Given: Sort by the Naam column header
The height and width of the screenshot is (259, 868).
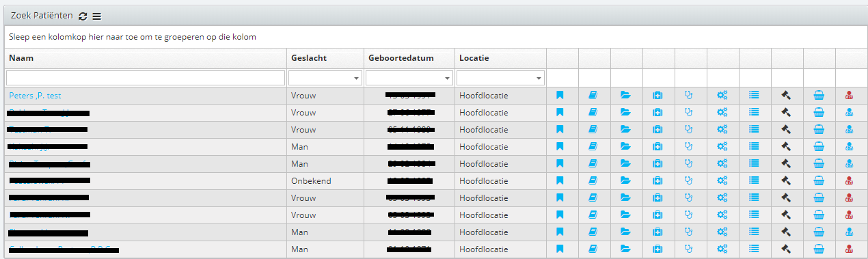Looking at the screenshot, I should tap(21, 58).
